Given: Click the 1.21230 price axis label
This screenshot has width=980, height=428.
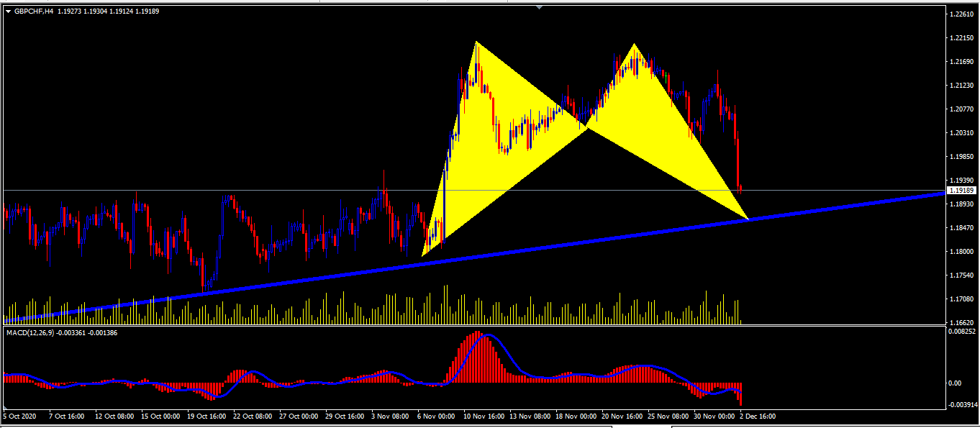Looking at the screenshot, I should pyautogui.click(x=962, y=86).
